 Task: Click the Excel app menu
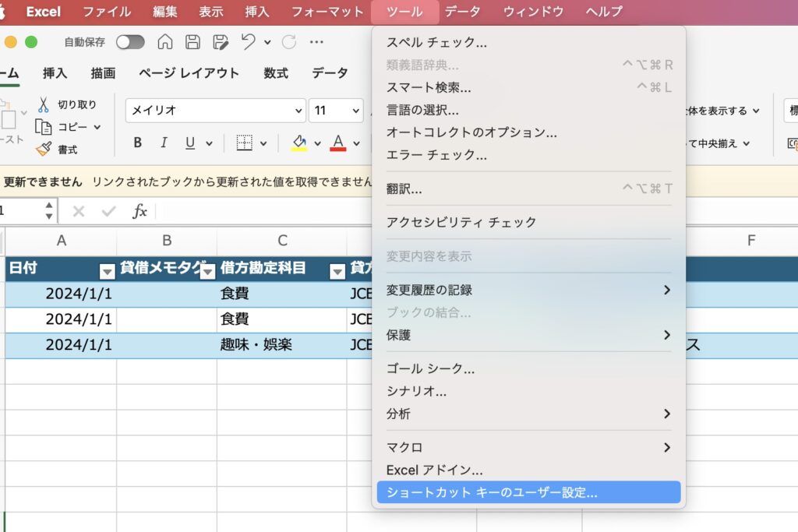click(44, 12)
